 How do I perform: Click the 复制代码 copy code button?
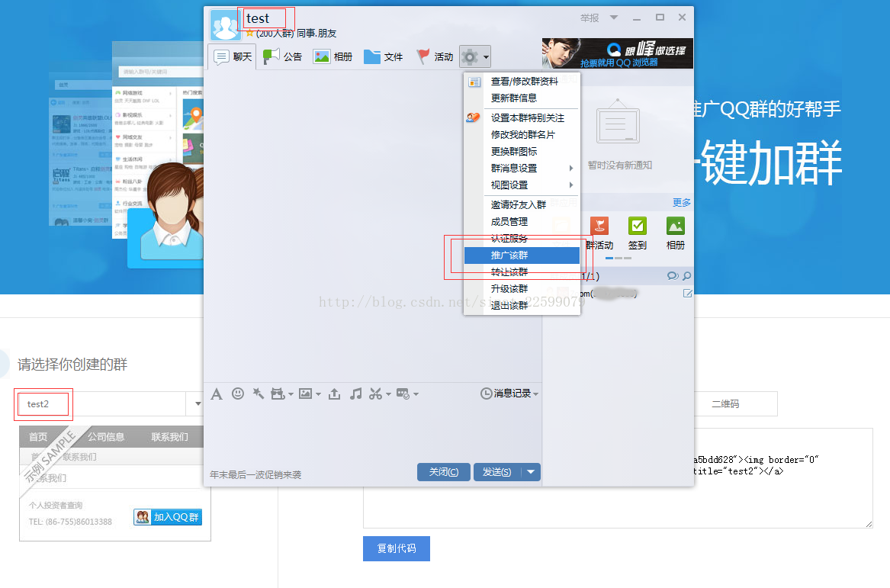397,549
